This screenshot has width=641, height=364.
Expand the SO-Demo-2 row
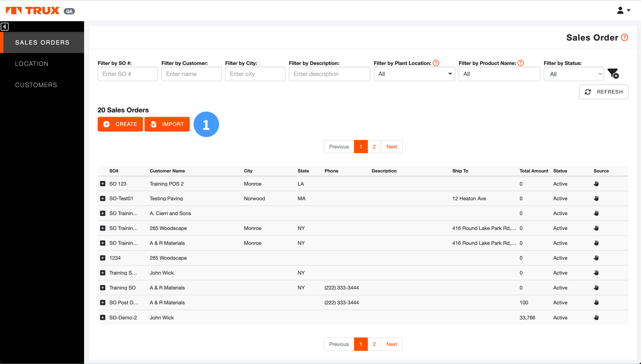(103, 318)
